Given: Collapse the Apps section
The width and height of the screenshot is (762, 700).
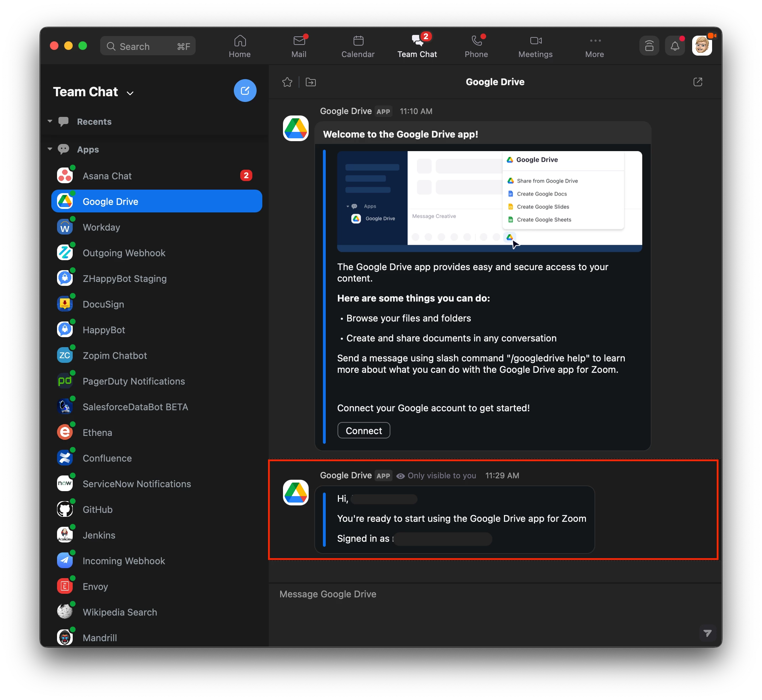Looking at the screenshot, I should point(50,149).
